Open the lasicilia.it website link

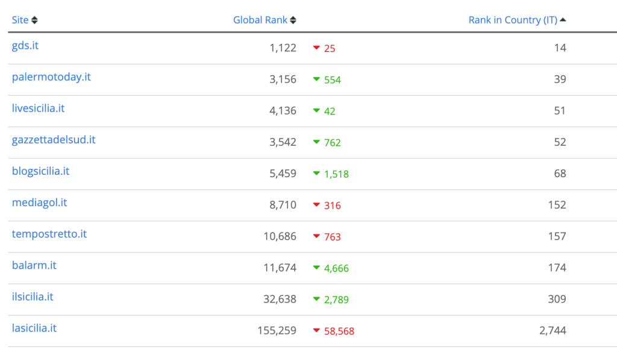coord(34,328)
